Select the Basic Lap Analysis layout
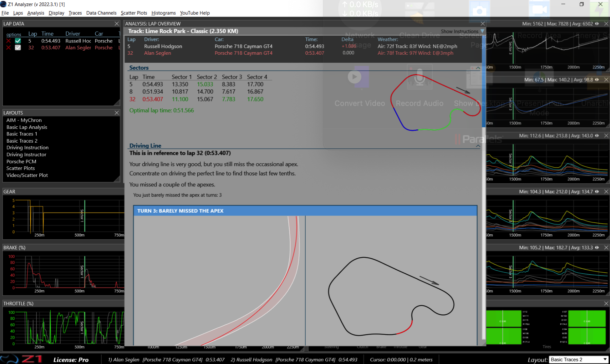 (x=27, y=127)
